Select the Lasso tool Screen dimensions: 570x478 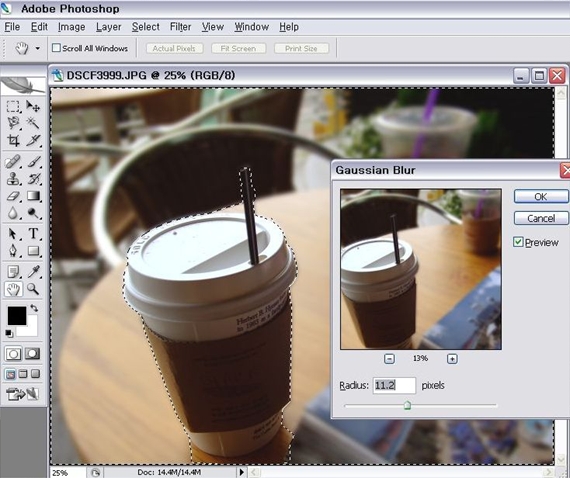tap(13, 123)
